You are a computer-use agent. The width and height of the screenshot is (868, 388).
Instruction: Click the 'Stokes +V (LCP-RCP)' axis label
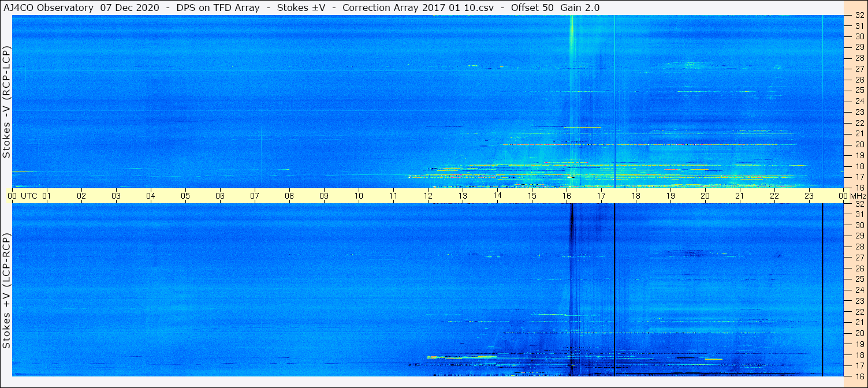click(7, 291)
